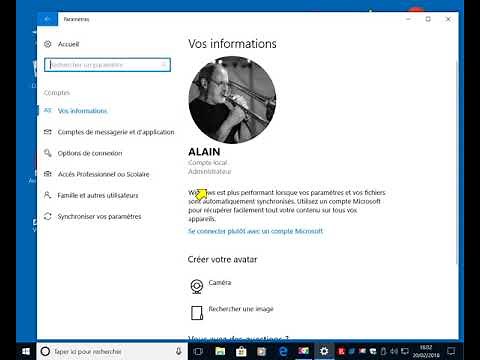Choose 'Rechercher une image' option
Image resolution: width=480 pixels, height=360 pixels.
pyautogui.click(x=241, y=309)
